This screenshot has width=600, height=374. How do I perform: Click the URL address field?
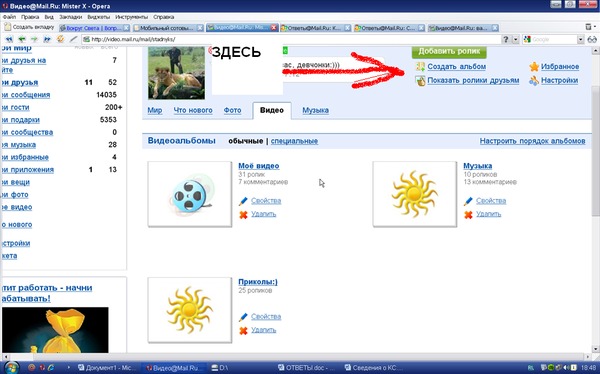click(x=291, y=39)
